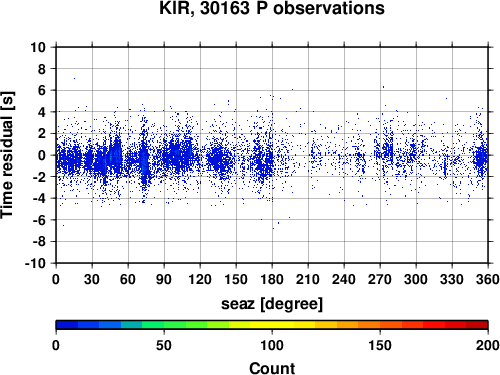
Task: Click the y-axis tick label -10
Action: [x=35, y=263]
